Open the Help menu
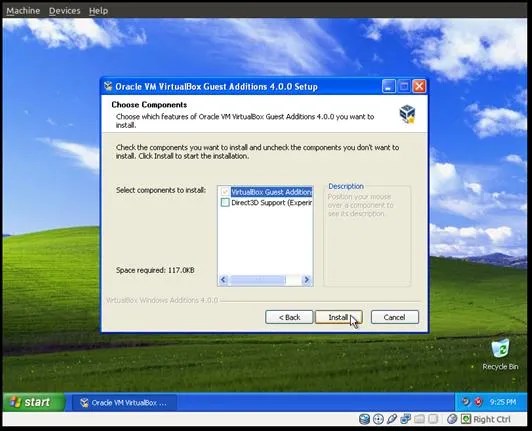Screen dimensions: 532x431 point(98,11)
